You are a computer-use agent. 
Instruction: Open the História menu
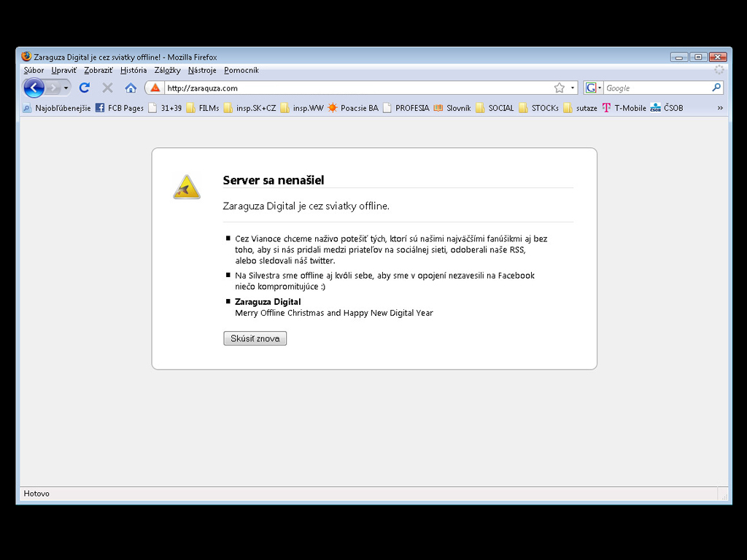point(133,70)
